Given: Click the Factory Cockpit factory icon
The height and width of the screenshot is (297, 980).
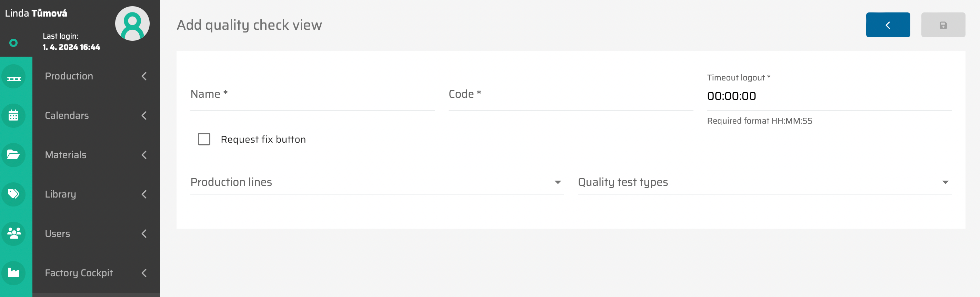Looking at the screenshot, I should (14, 272).
